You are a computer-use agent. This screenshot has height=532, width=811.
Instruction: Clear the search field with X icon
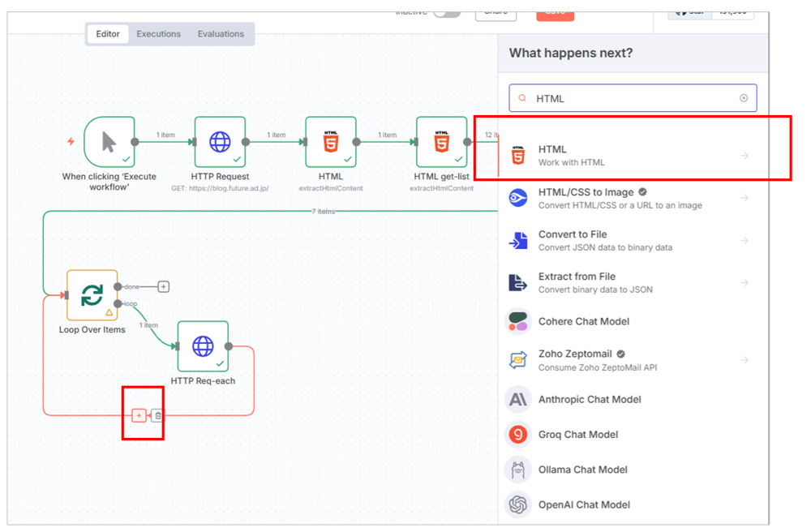pyautogui.click(x=744, y=98)
